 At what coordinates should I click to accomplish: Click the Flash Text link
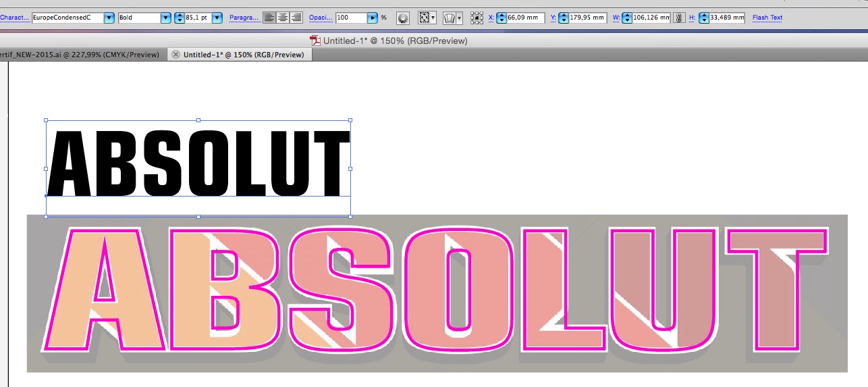767,18
